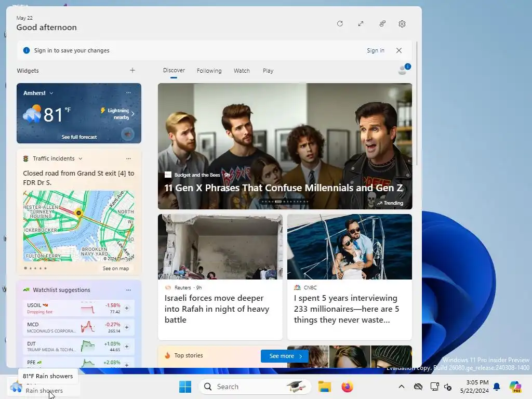Click the Sign in link
The width and height of the screenshot is (532, 399).
coord(375,50)
